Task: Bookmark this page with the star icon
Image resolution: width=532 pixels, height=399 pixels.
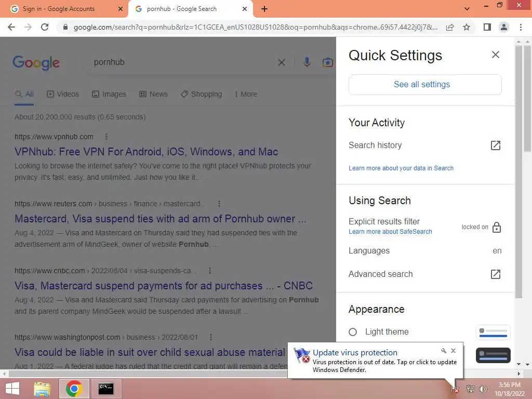Action: coord(467,27)
